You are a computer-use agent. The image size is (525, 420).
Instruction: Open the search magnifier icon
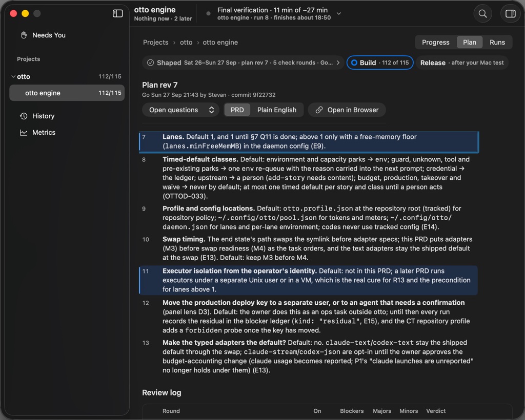tap(483, 13)
